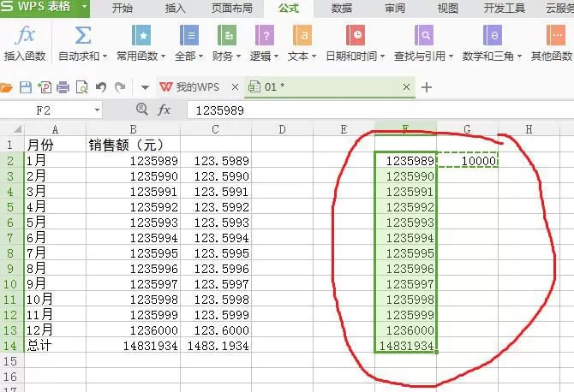
Task: Click the Undo arrow icon
Action: pos(101,87)
